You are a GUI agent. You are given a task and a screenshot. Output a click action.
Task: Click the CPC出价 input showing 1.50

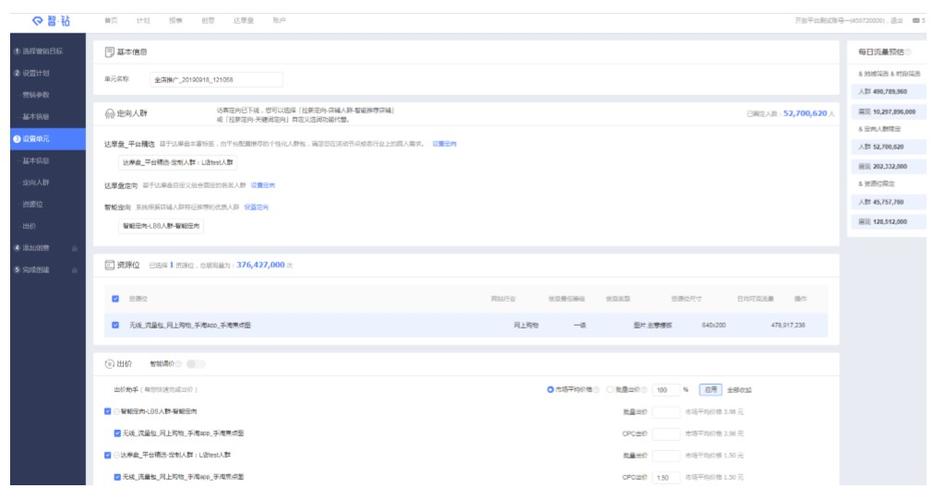click(x=666, y=477)
